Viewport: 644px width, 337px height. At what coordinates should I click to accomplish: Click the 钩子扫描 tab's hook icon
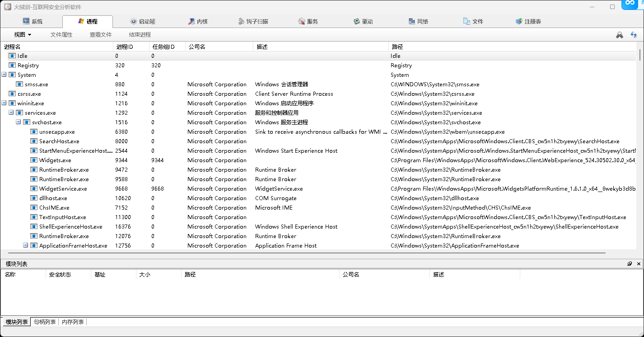(241, 21)
